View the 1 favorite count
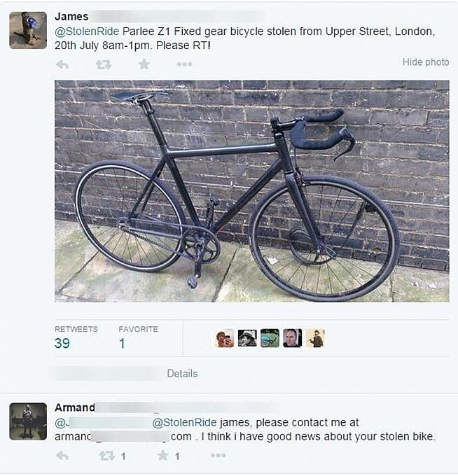Viewport: 458px width, 476px height. click(122, 343)
